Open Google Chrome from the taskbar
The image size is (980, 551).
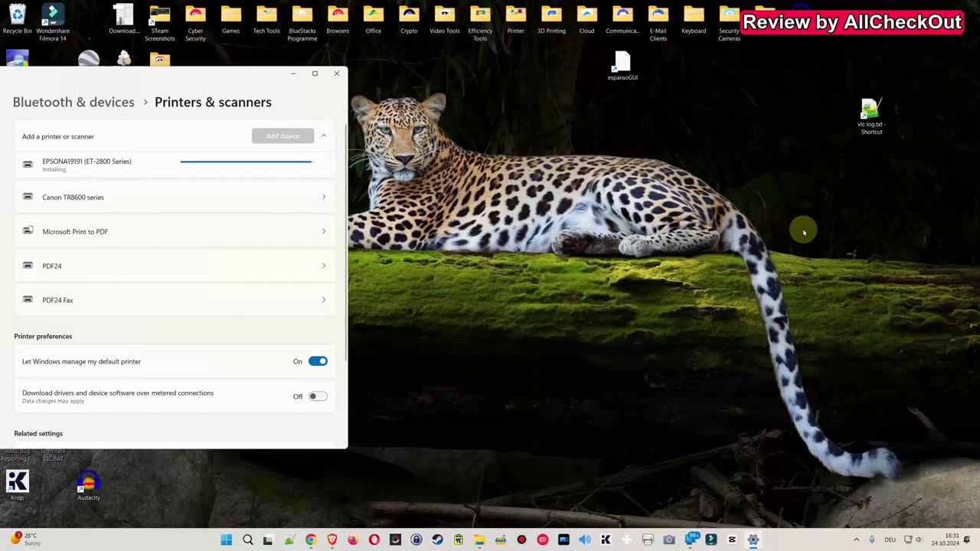(311, 540)
